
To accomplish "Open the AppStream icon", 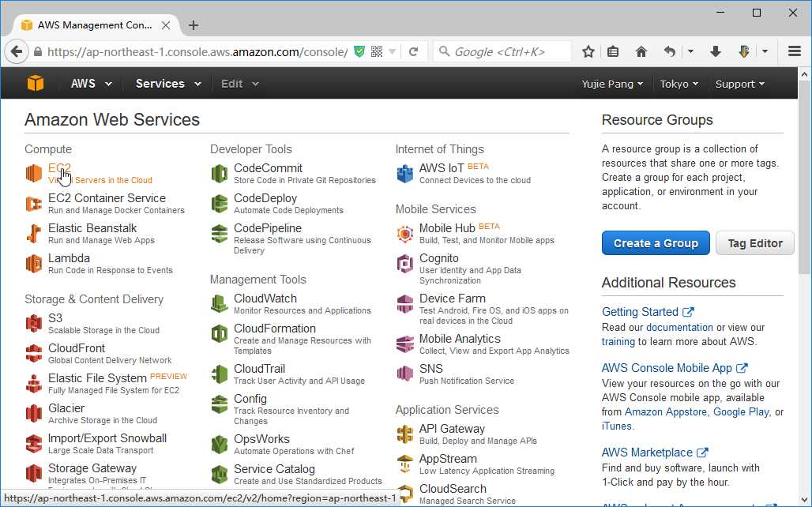I will (405, 464).
